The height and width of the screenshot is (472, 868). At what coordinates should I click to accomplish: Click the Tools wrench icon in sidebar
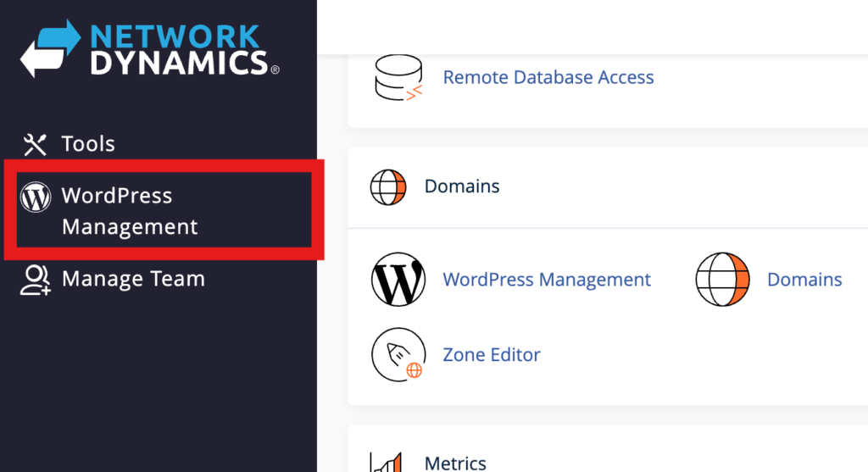pyautogui.click(x=35, y=144)
